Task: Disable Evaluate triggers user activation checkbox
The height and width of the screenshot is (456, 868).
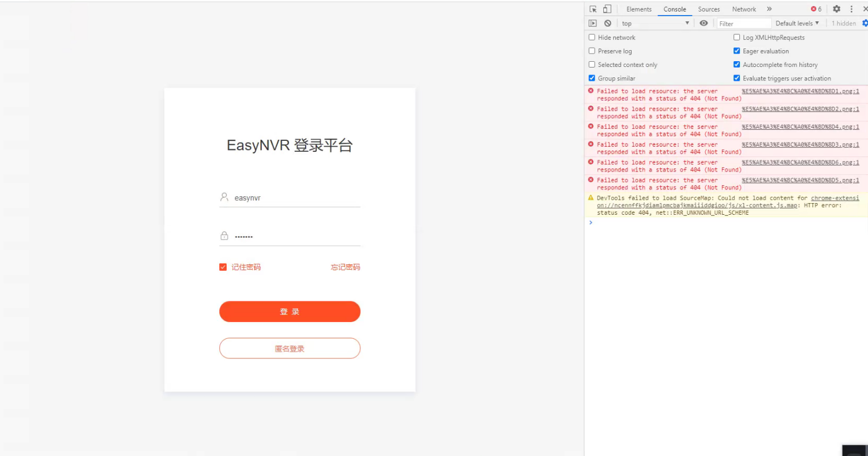Action: [x=737, y=78]
